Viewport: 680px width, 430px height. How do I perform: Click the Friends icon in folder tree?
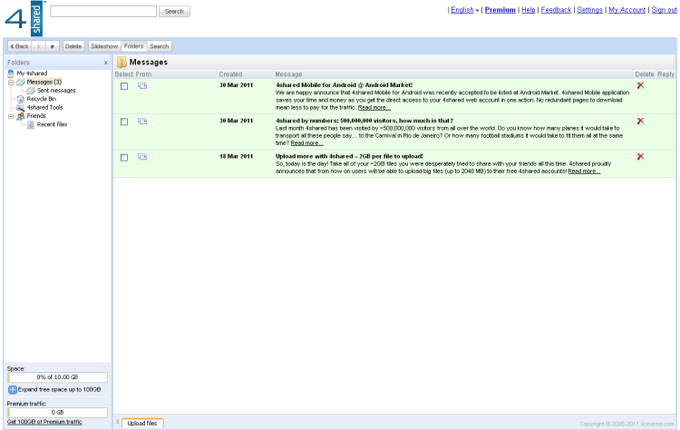click(20, 116)
